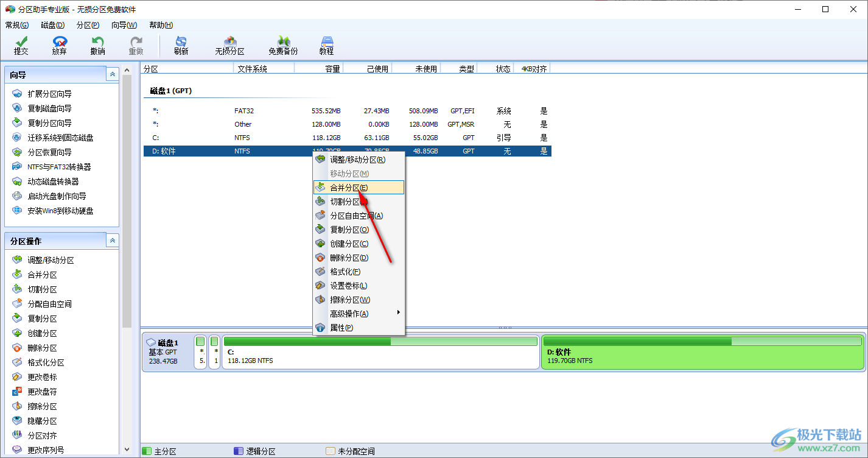Click the 放弃 (discard) toolbar icon
Image resolution: width=868 pixels, height=458 pixels.
59,45
